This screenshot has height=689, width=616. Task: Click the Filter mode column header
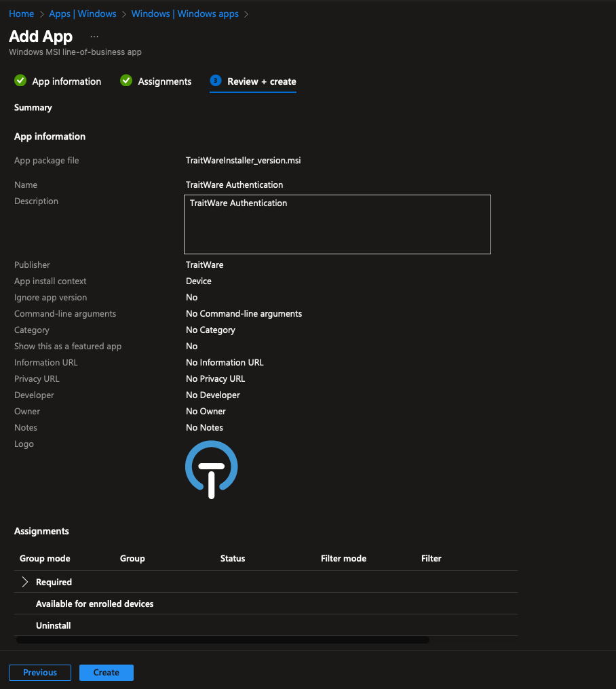point(343,559)
